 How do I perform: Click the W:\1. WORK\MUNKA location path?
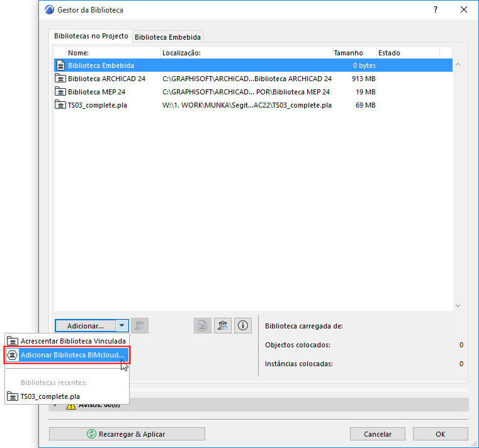click(x=247, y=105)
